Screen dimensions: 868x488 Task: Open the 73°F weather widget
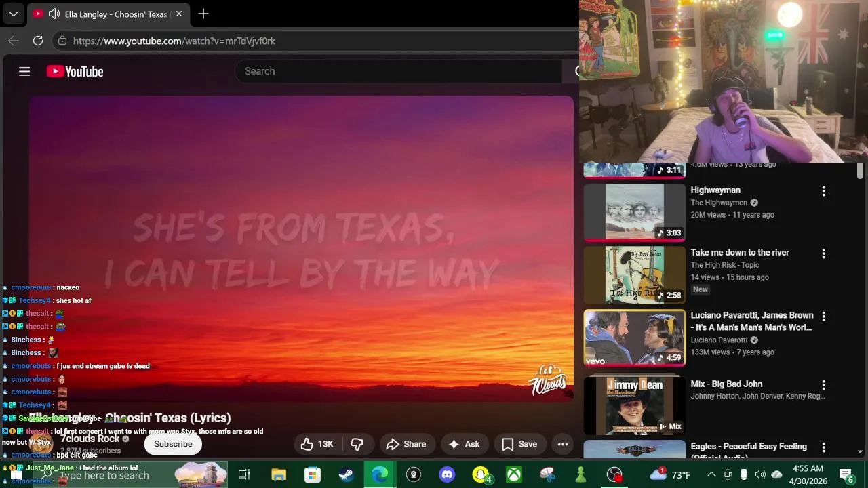coord(671,474)
